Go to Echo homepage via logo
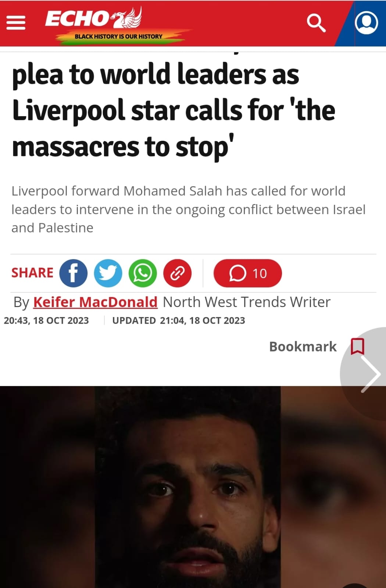Screen dimensions: 386x588 point(93,18)
